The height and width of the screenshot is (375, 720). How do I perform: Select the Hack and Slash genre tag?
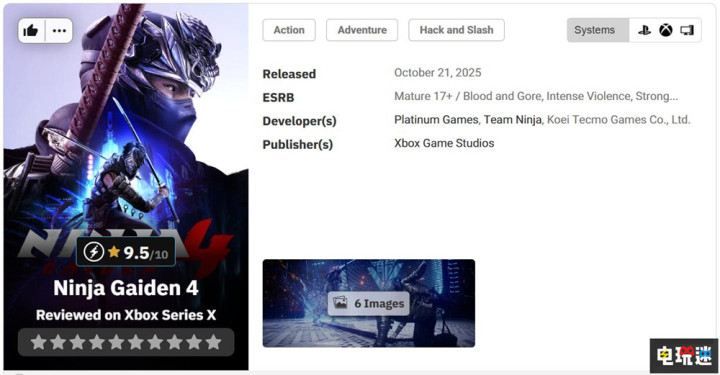(x=456, y=30)
